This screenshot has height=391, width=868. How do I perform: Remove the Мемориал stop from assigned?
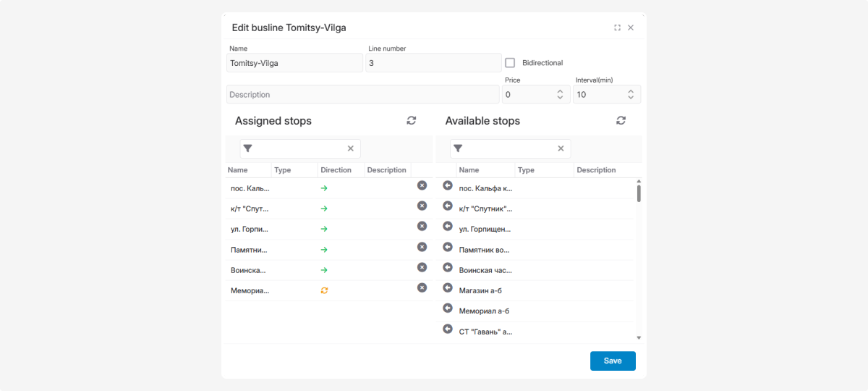[422, 287]
